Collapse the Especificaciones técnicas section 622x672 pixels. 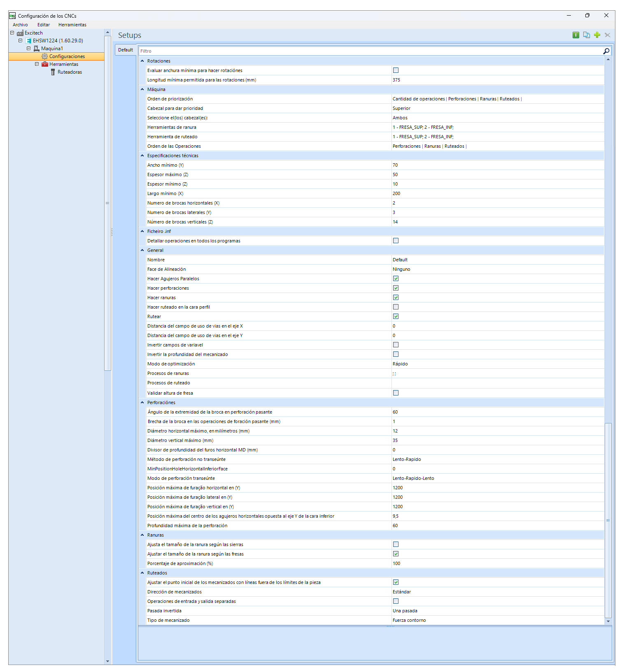click(x=142, y=156)
